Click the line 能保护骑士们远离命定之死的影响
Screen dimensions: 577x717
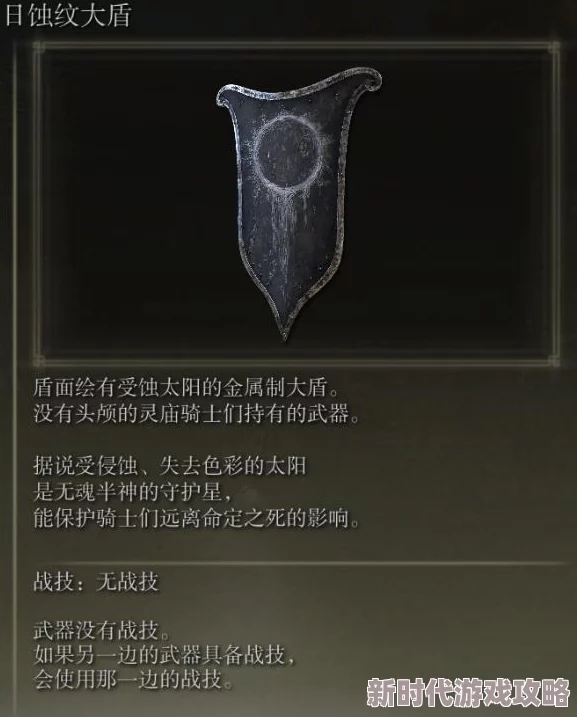pyautogui.click(x=197, y=518)
